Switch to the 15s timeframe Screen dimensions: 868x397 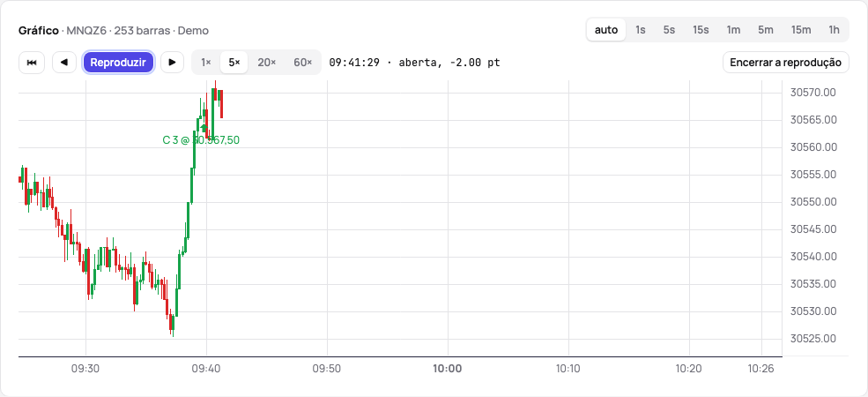point(701,30)
